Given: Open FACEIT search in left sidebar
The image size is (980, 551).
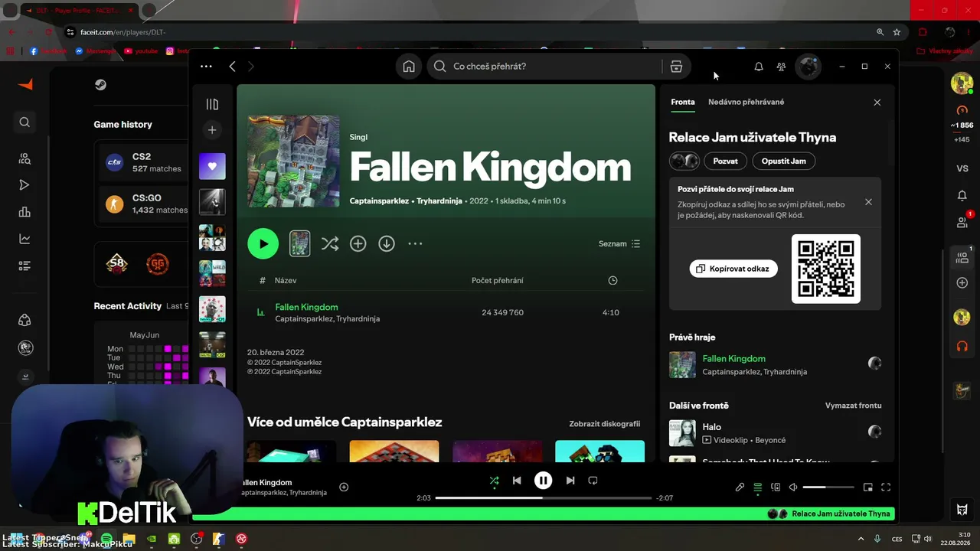Looking at the screenshot, I should coord(24,122).
